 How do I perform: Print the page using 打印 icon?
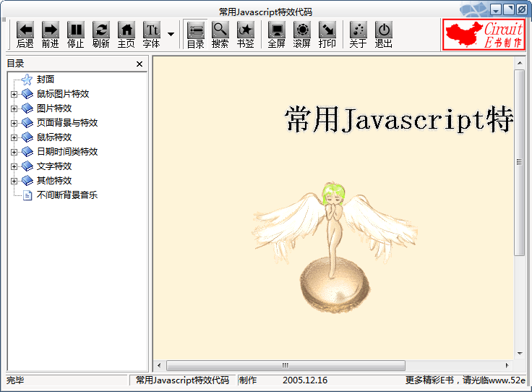point(327,30)
